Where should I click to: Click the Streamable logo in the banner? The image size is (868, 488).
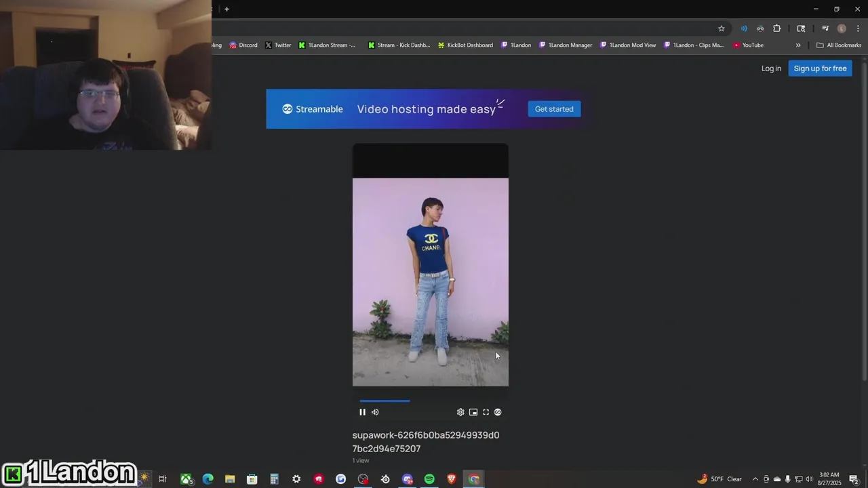click(313, 109)
